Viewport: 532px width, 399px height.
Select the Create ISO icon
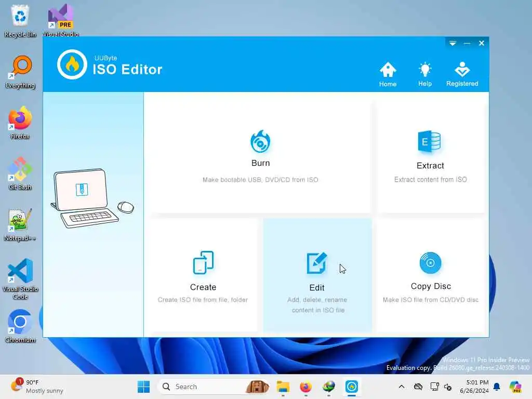[x=203, y=262]
